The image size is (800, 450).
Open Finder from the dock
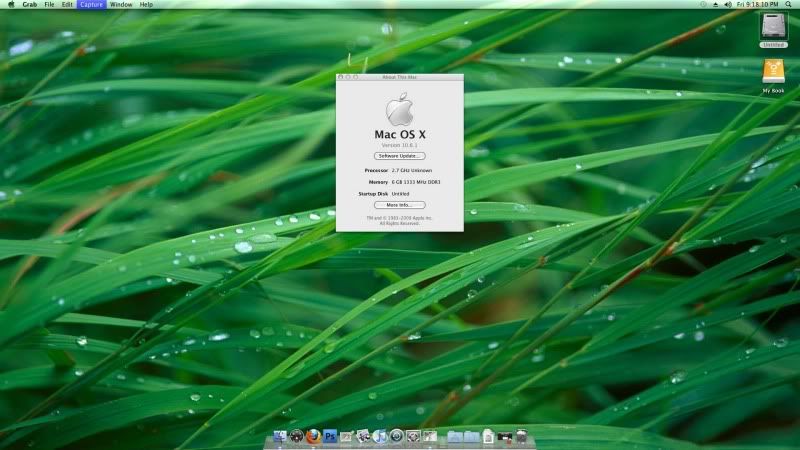[280, 436]
